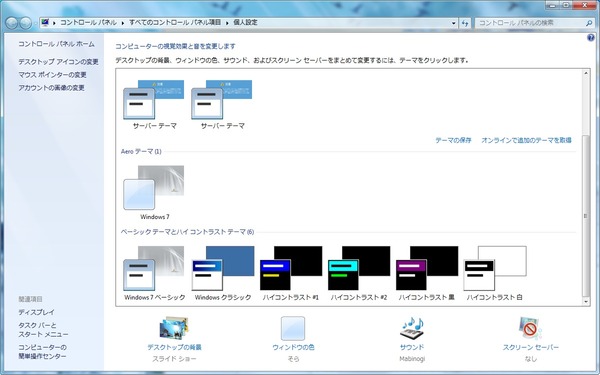Open the サウンド music notes icon
This screenshot has width=600, height=375.
pyautogui.click(x=412, y=328)
